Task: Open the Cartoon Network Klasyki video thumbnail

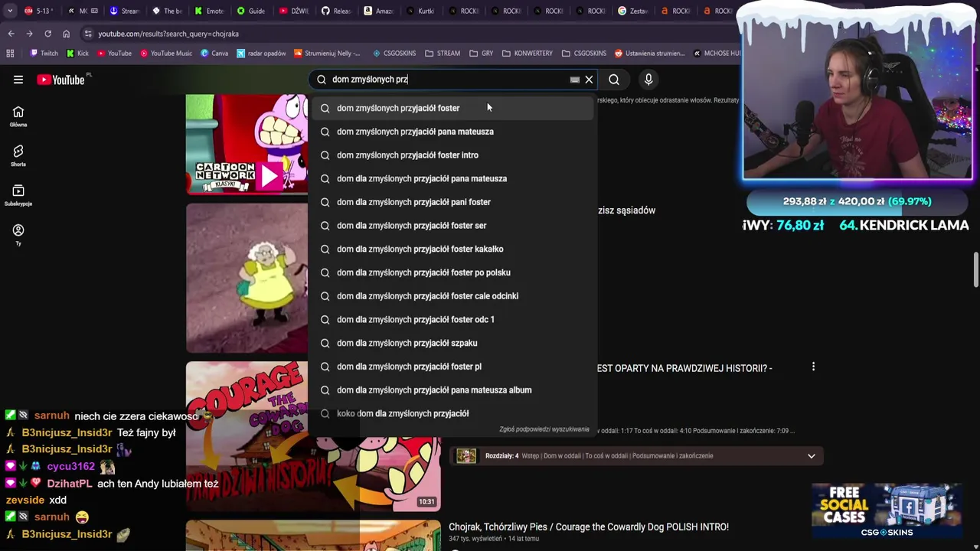Action: click(247, 144)
